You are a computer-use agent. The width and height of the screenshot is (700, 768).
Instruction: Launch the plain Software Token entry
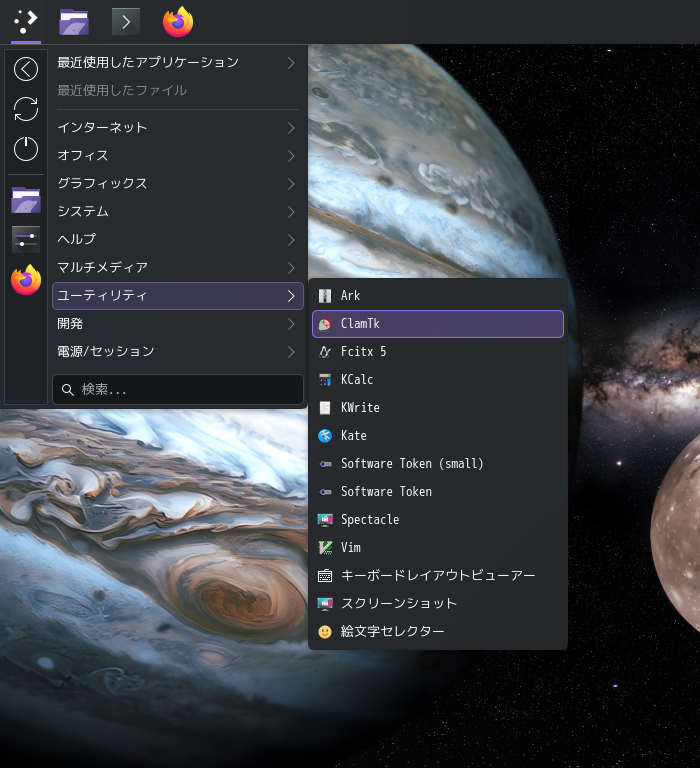point(438,492)
